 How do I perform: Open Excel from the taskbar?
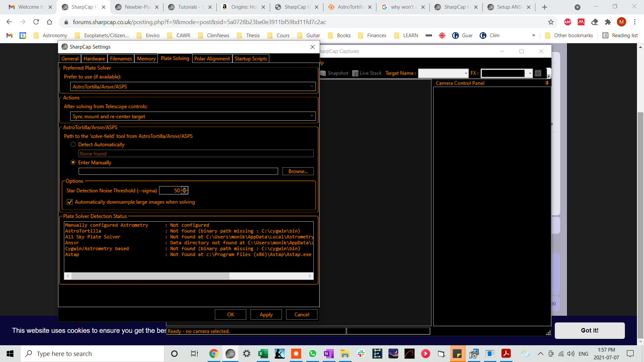tap(263, 354)
